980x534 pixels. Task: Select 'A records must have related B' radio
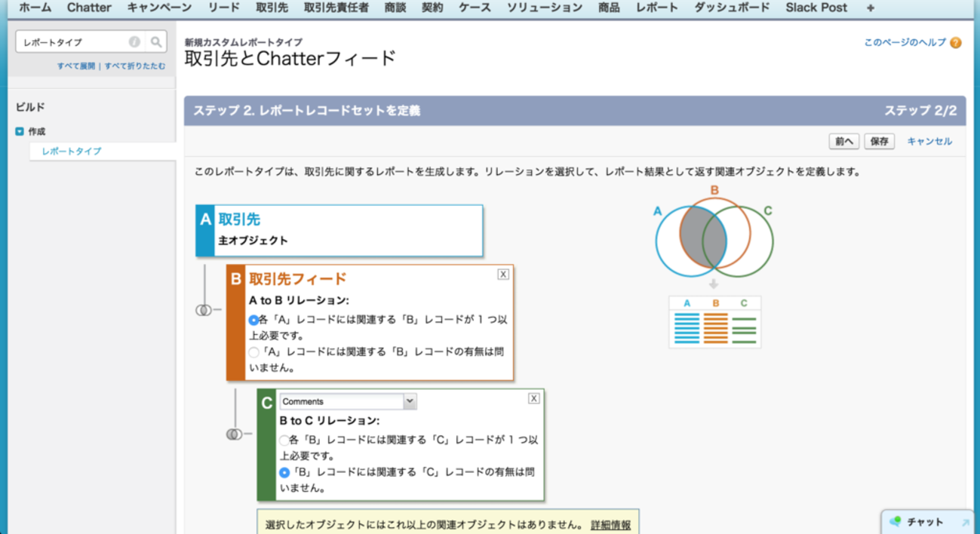253,320
